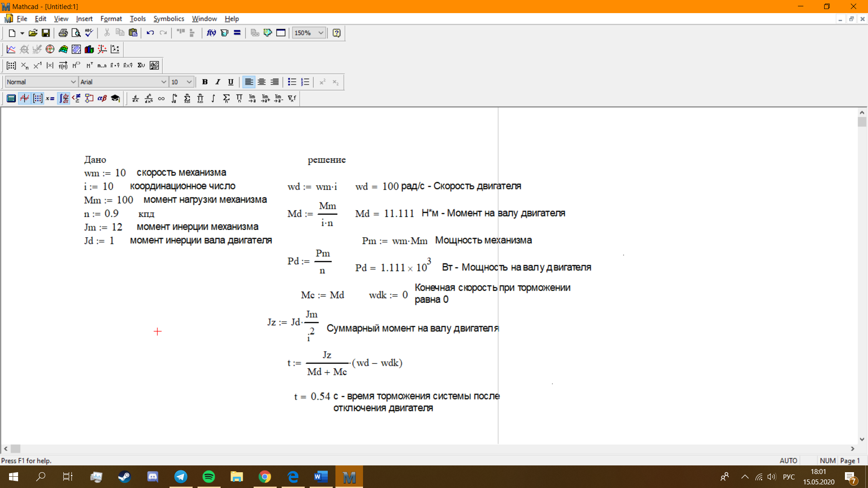Toggle underline text formatting
The image size is (868, 488).
(x=231, y=82)
